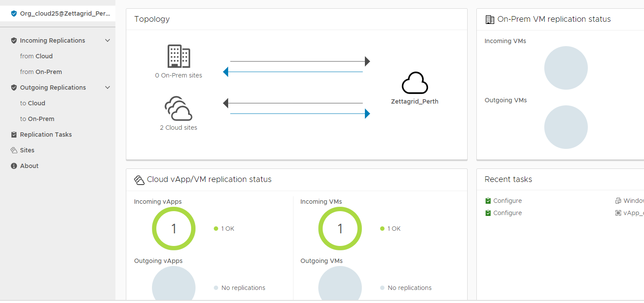Click the Zettagrid_Perth cloud icon
This screenshot has height=303, width=644.
(415, 83)
